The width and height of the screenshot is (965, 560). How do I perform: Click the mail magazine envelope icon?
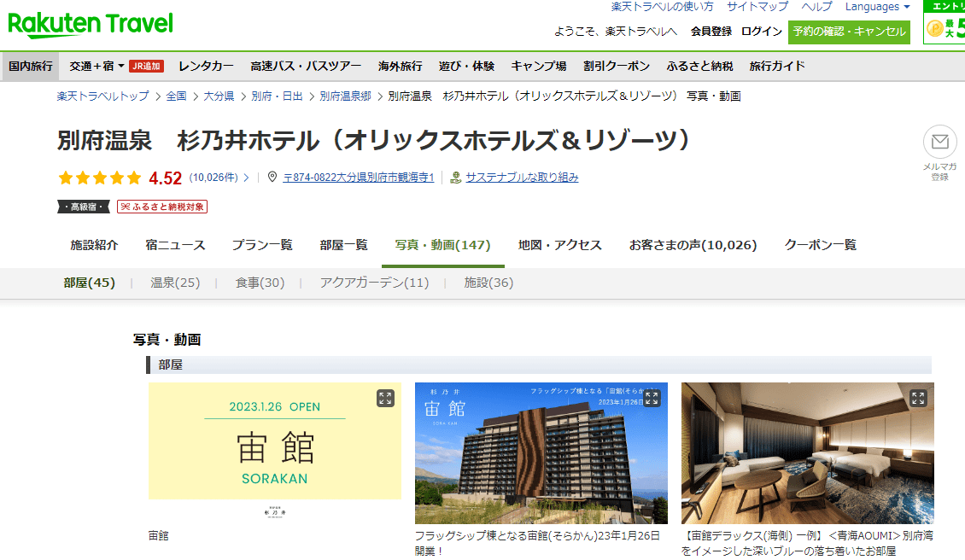(939, 142)
